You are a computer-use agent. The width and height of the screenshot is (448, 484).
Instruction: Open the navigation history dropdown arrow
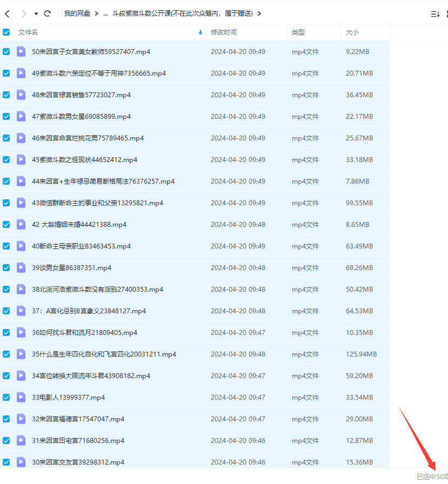coord(36,14)
